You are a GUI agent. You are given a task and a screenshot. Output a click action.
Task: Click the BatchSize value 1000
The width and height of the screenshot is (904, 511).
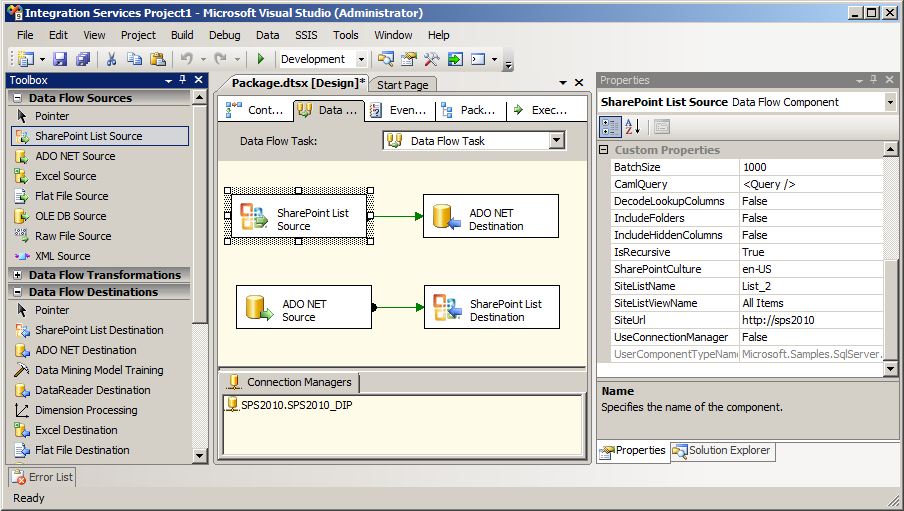(811, 167)
